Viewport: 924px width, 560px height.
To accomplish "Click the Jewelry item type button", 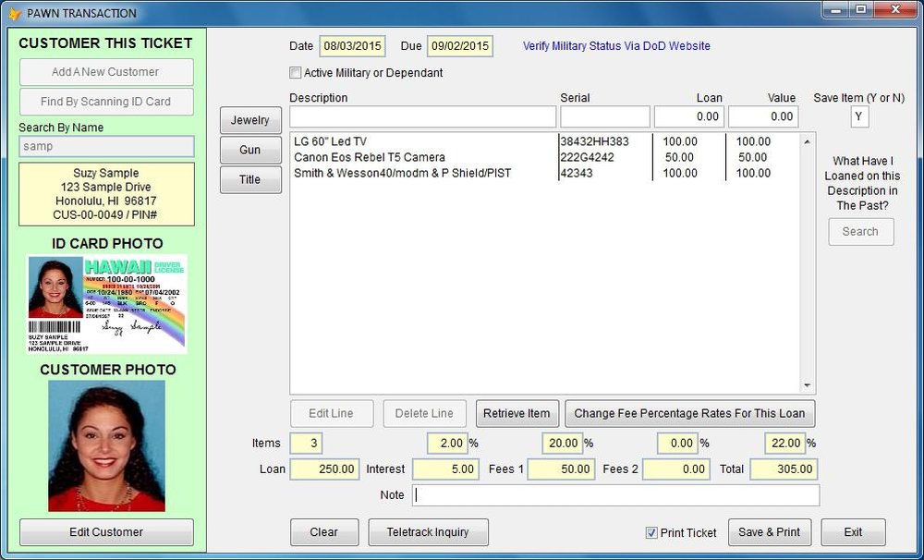I will pos(250,120).
